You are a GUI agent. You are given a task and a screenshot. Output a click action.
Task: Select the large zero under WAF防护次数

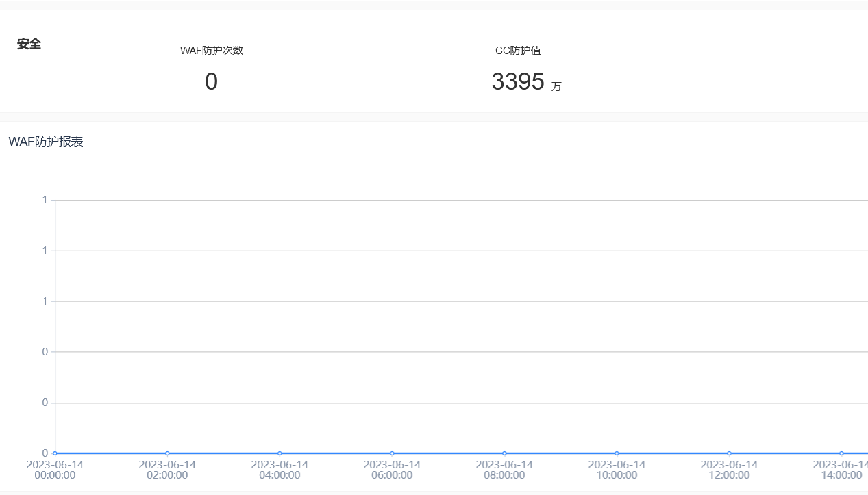click(211, 82)
